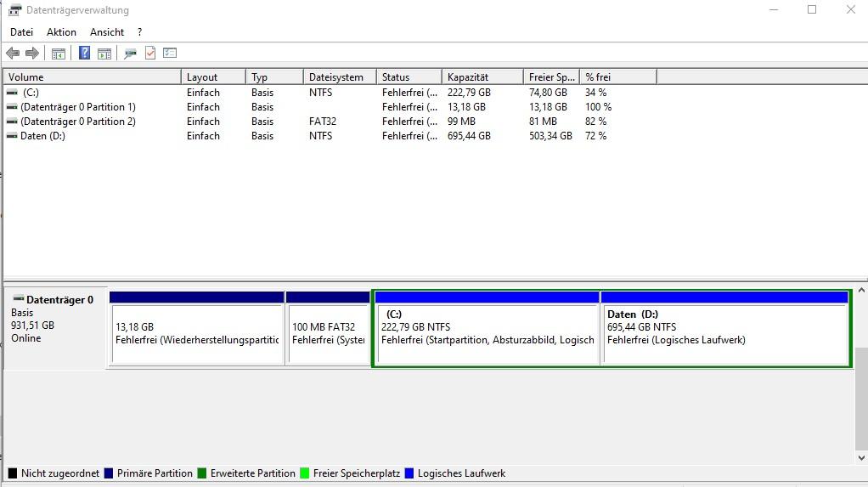Image resolution: width=868 pixels, height=487 pixels.
Task: Click the 695,44 GB capacity cell
Action: click(x=469, y=136)
